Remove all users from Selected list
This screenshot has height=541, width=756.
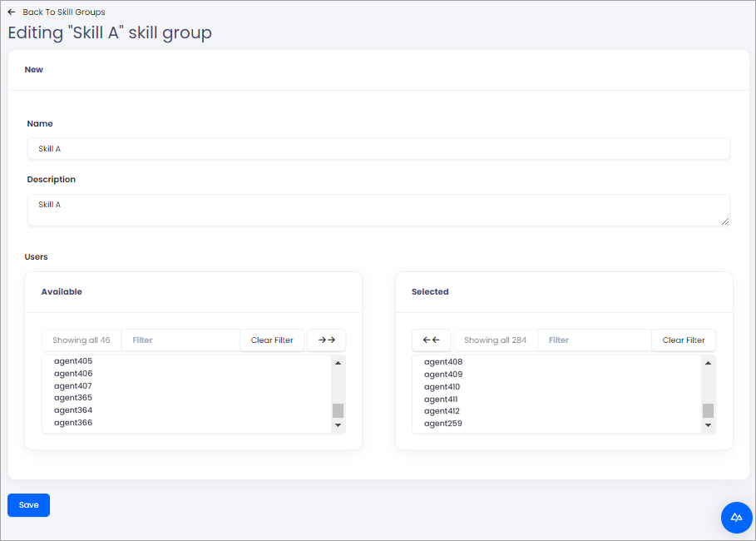pos(432,340)
